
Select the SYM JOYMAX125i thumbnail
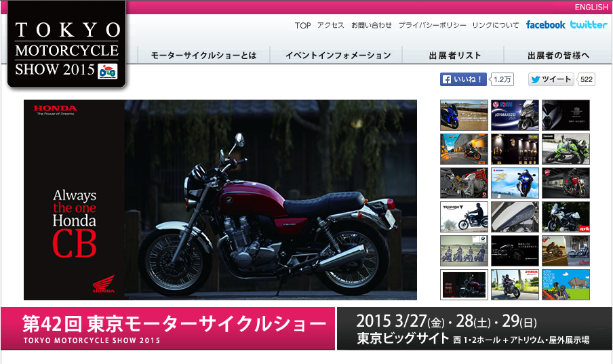pos(515,115)
